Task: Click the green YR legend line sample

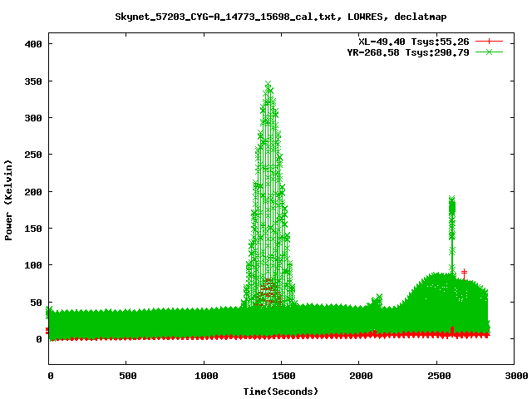Action: (489, 52)
